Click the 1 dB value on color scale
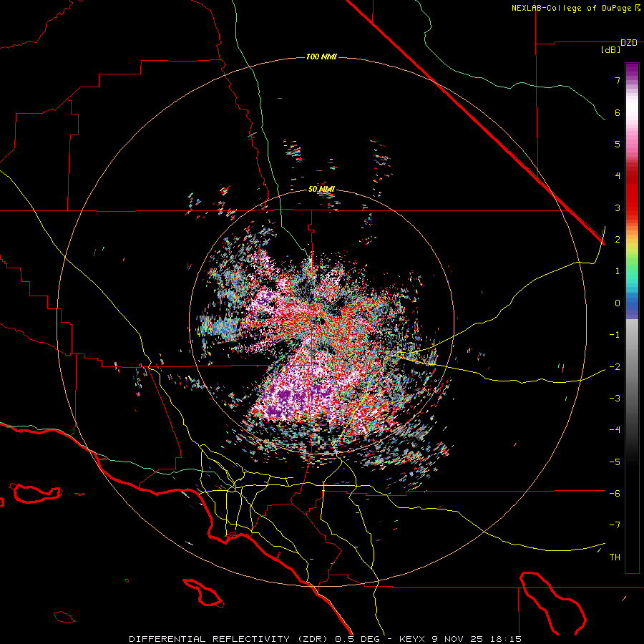This screenshot has height=644, width=644. coord(618,271)
